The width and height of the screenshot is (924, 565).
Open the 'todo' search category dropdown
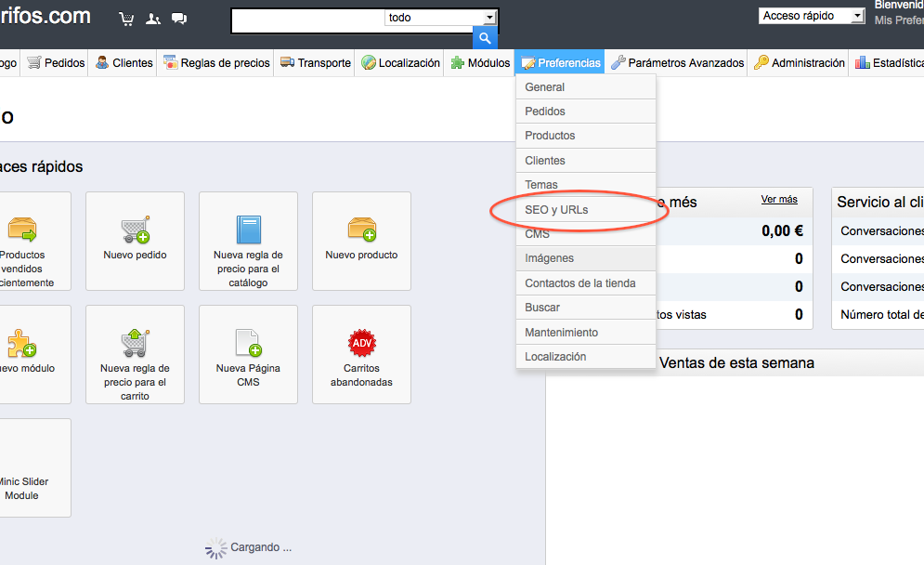tap(441, 18)
